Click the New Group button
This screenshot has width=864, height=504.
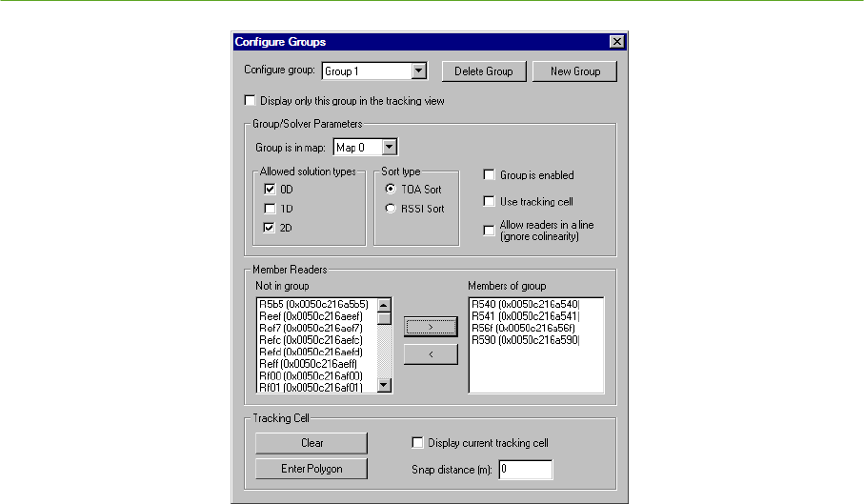coord(574,71)
